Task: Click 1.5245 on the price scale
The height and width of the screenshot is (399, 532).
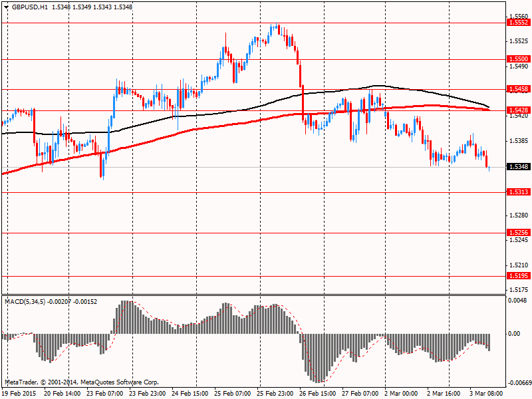Action: [519, 240]
